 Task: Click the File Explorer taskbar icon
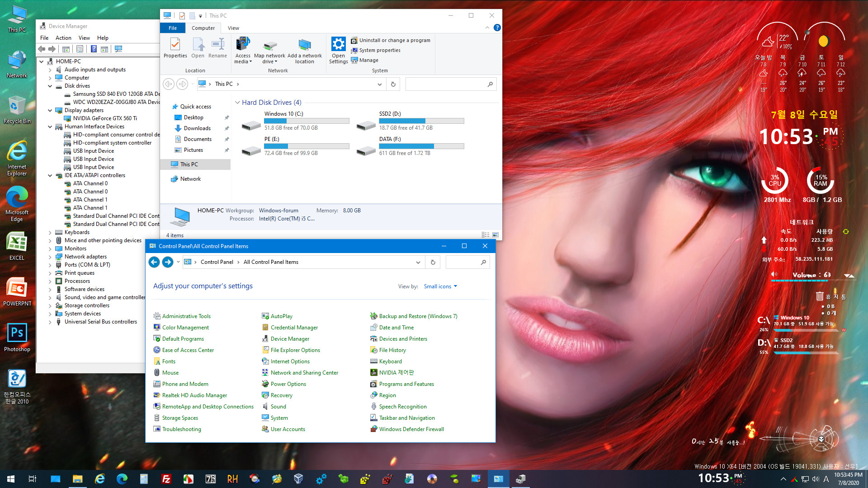77,479
